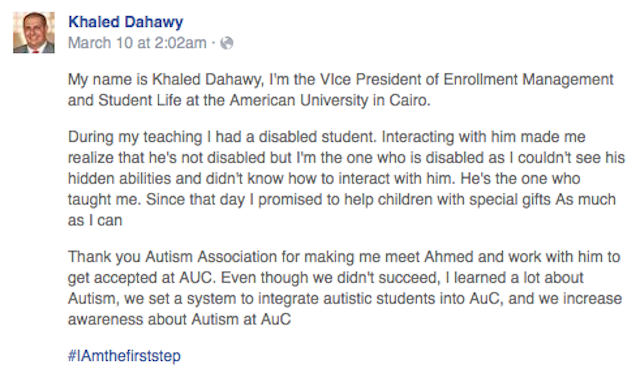Click the words 'Student Life' in the post
This screenshot has height=373, width=640.
point(140,100)
